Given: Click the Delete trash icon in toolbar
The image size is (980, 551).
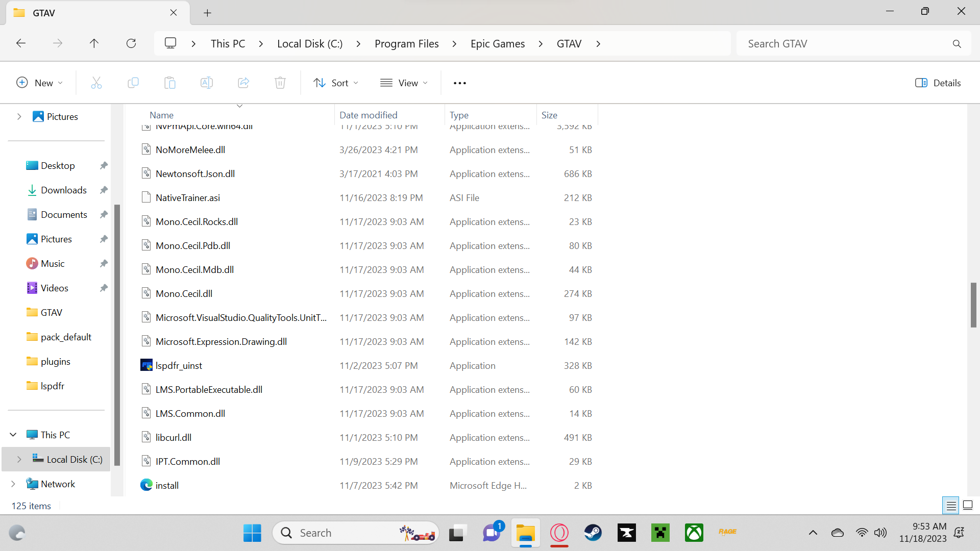Looking at the screenshot, I should click(280, 83).
